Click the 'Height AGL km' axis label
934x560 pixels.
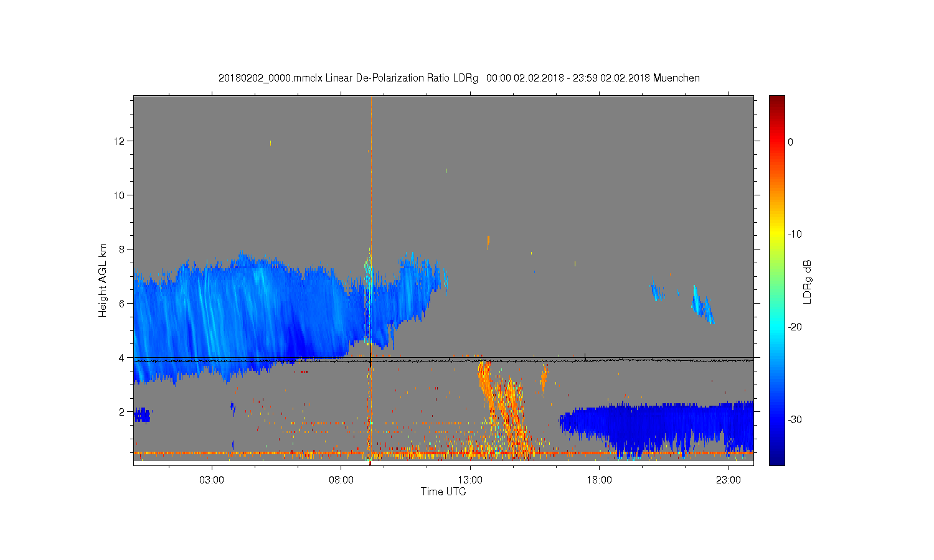[103, 280]
